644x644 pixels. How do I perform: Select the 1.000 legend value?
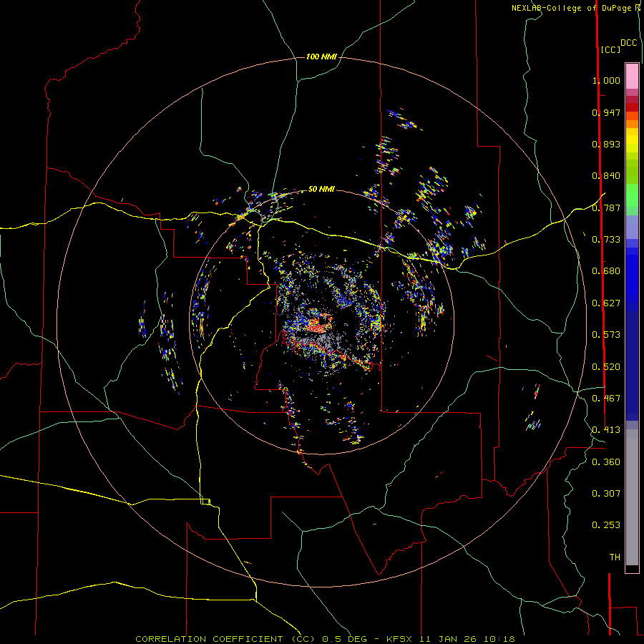(606, 80)
